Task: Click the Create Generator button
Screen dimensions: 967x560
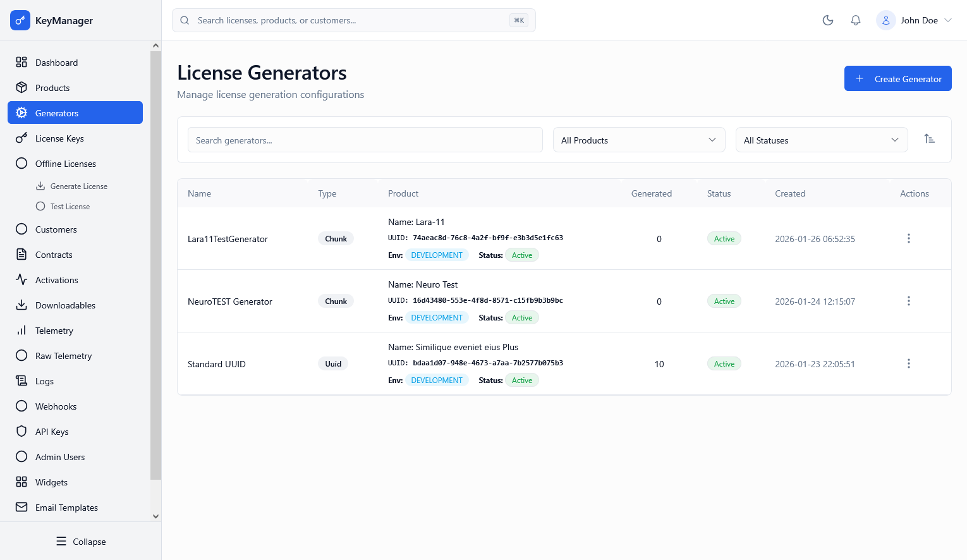Action: tap(897, 78)
